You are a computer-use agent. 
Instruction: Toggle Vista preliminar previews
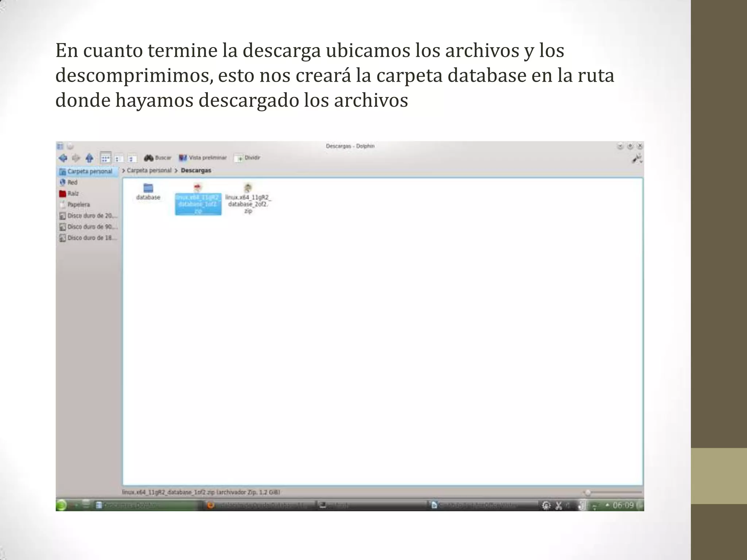click(203, 158)
